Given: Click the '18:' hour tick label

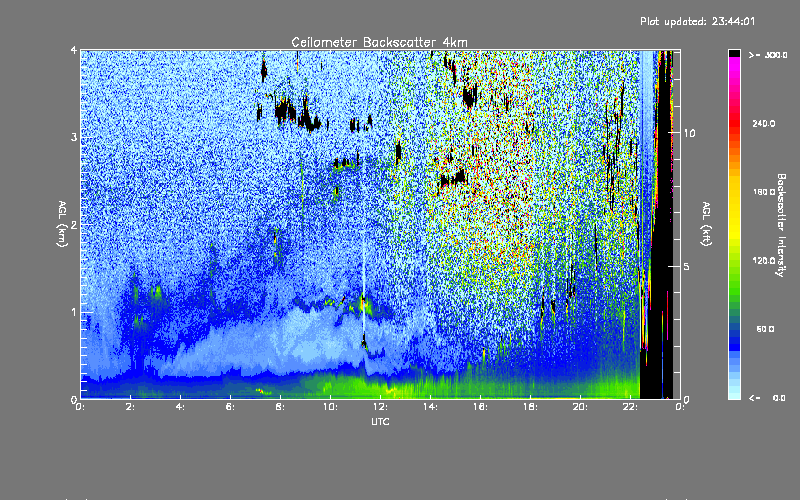Looking at the screenshot, I should click(x=530, y=407).
